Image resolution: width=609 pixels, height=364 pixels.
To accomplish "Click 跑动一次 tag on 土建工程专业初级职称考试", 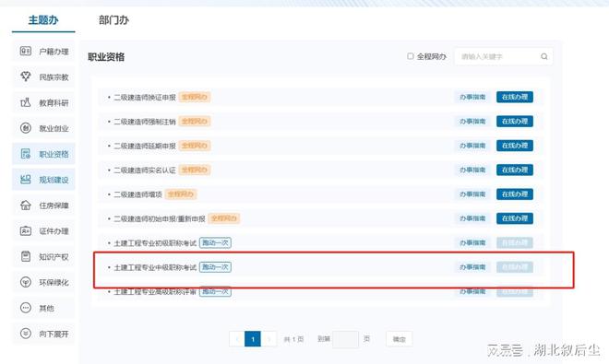I will (x=215, y=243).
